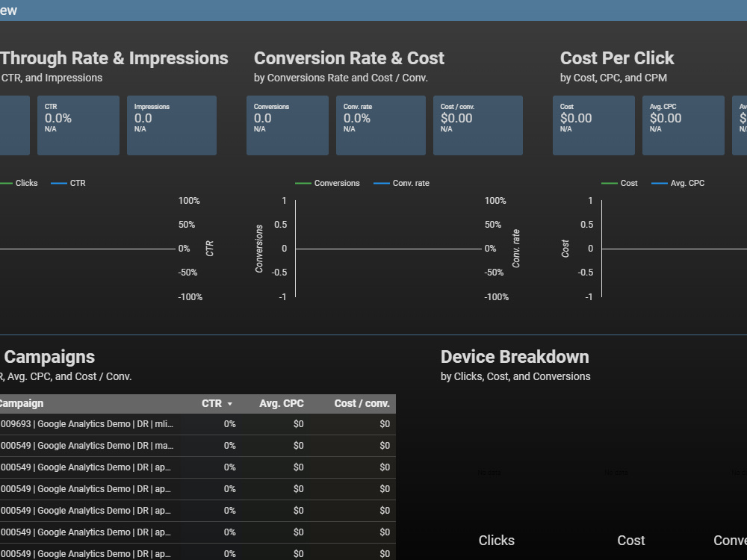Click 'by Conversions Rate and Cost / Conv.' subtitle
This screenshot has height=560, width=747.
pyautogui.click(x=341, y=78)
